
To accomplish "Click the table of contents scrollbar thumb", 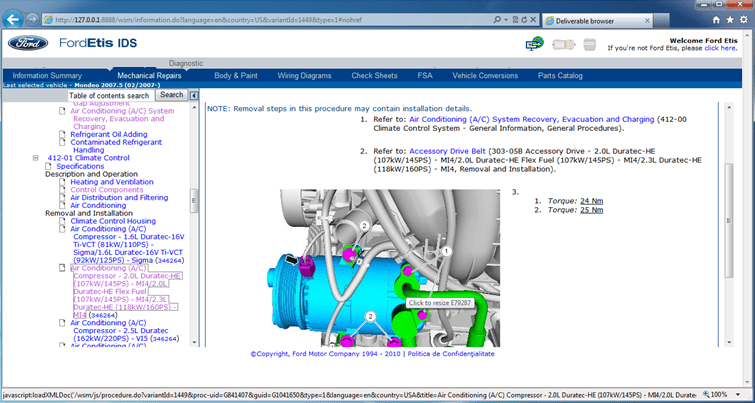I will coord(194,201).
